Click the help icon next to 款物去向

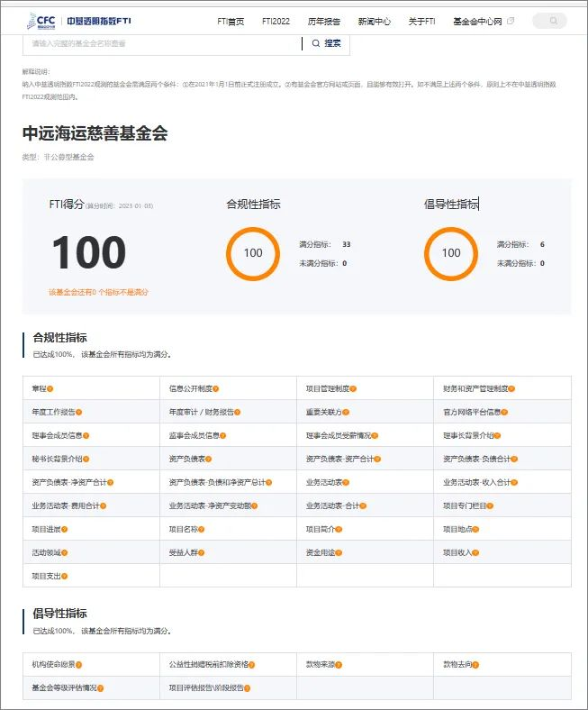[475, 665]
